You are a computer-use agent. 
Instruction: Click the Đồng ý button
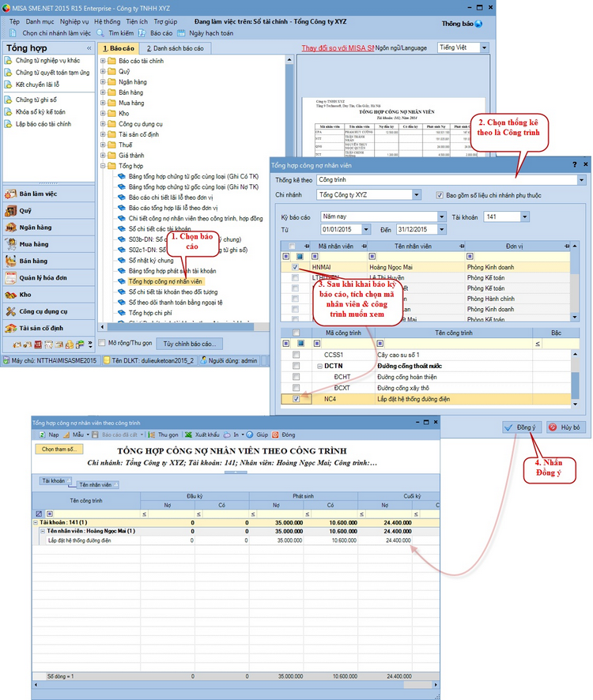pyautogui.click(x=522, y=427)
